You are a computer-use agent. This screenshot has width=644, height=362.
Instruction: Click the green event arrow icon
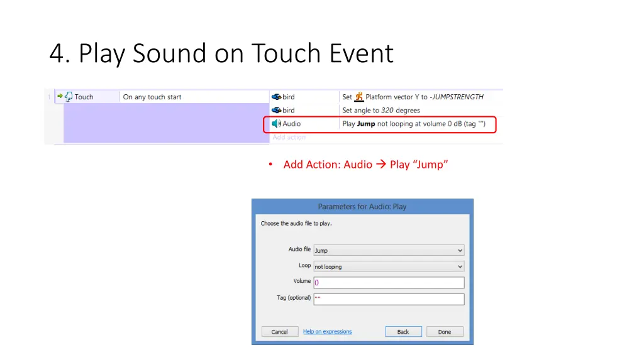(x=60, y=96)
